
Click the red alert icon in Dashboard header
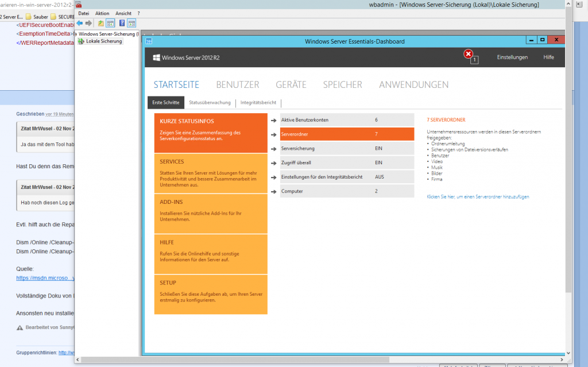click(469, 54)
